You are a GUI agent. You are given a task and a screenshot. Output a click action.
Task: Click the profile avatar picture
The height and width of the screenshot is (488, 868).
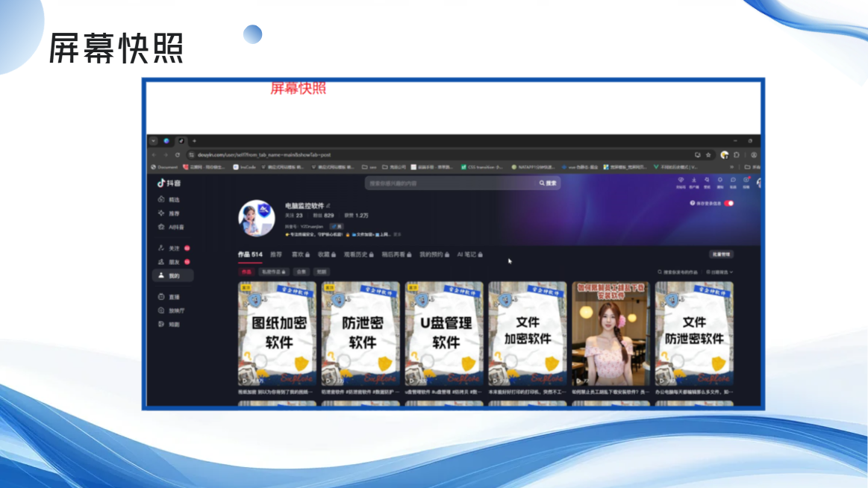(256, 218)
